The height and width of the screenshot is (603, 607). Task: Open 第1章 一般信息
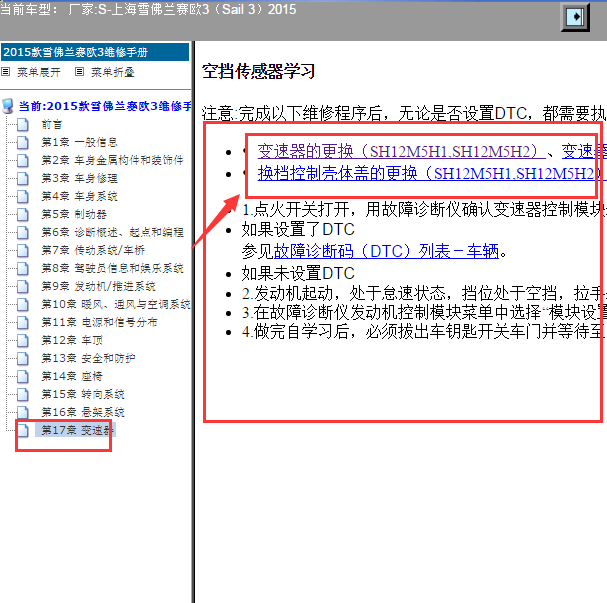pyautogui.click(x=79, y=142)
